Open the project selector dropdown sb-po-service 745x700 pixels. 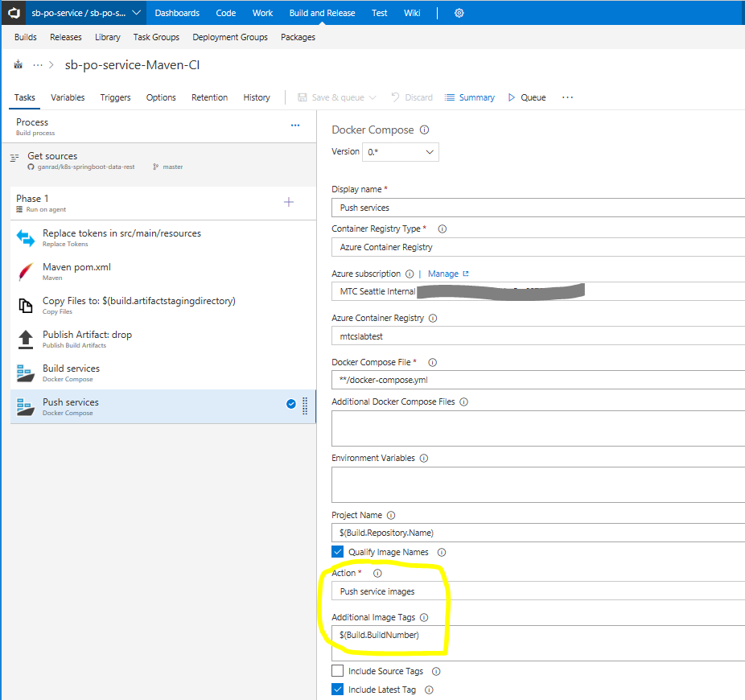pyautogui.click(x=85, y=13)
